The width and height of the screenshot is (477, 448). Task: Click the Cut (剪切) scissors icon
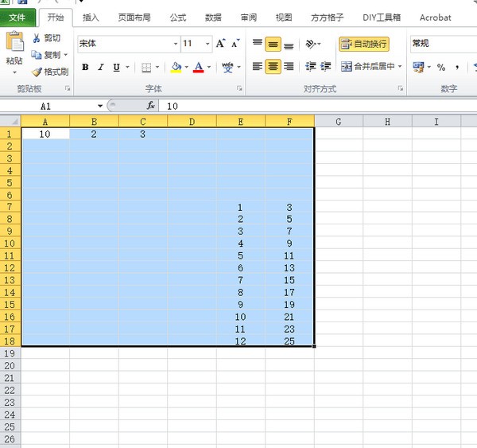pos(37,38)
